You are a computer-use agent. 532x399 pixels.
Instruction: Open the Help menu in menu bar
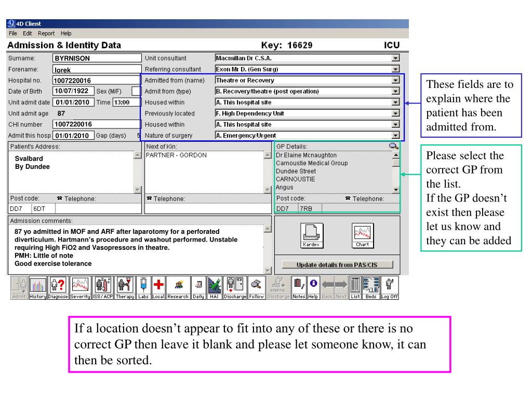pos(66,33)
